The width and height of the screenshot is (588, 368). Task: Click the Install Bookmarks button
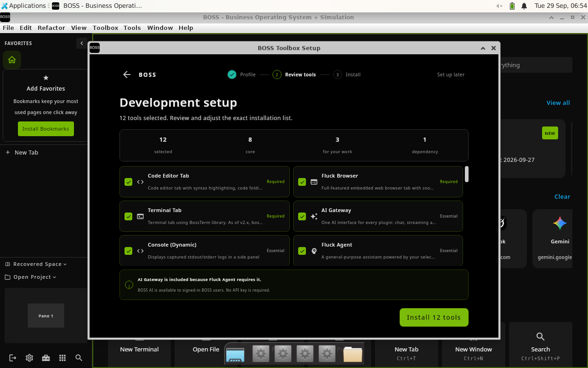tap(46, 129)
